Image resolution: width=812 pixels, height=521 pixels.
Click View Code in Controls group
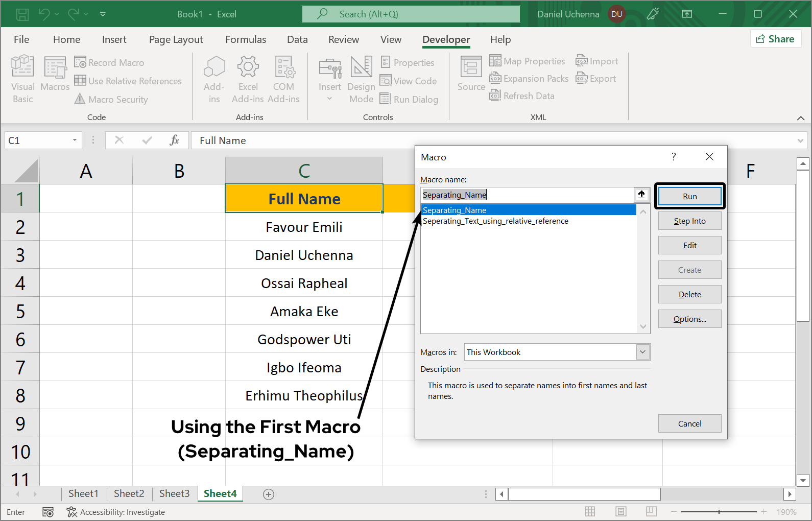click(409, 81)
